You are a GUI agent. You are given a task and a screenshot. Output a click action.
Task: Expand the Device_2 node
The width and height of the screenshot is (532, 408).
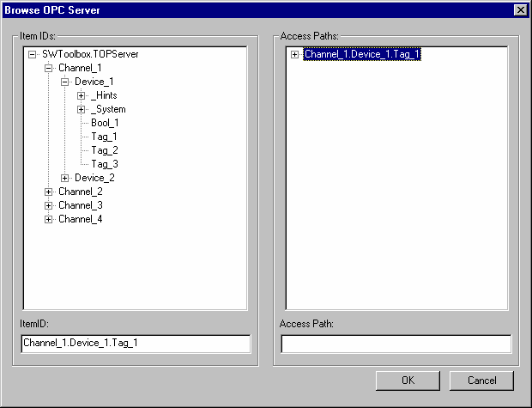click(x=65, y=178)
